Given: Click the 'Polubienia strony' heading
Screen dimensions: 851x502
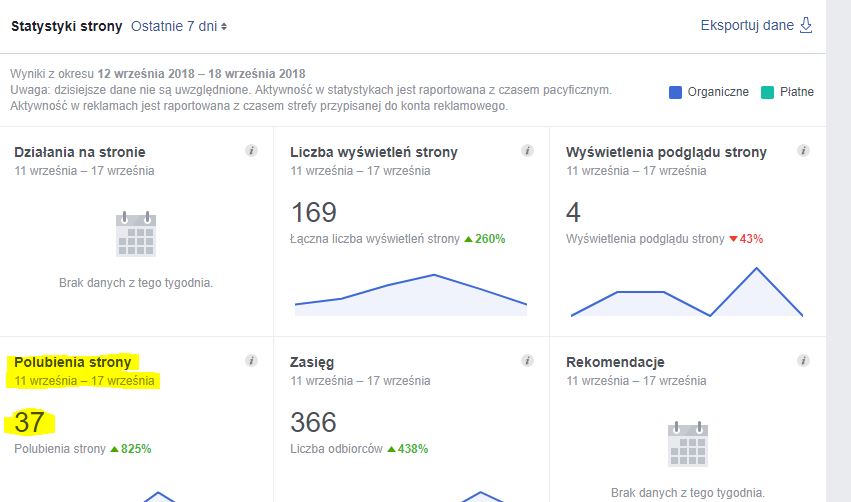Looking at the screenshot, I should click(x=73, y=362).
